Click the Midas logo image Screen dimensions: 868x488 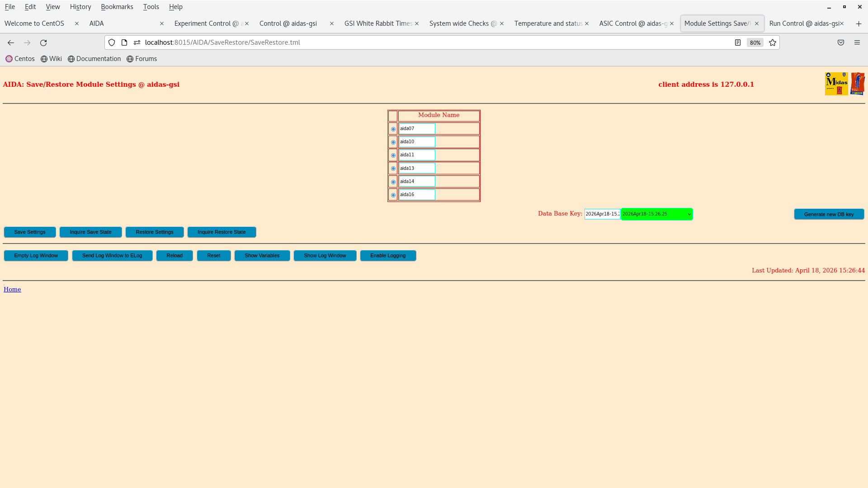[x=836, y=83]
